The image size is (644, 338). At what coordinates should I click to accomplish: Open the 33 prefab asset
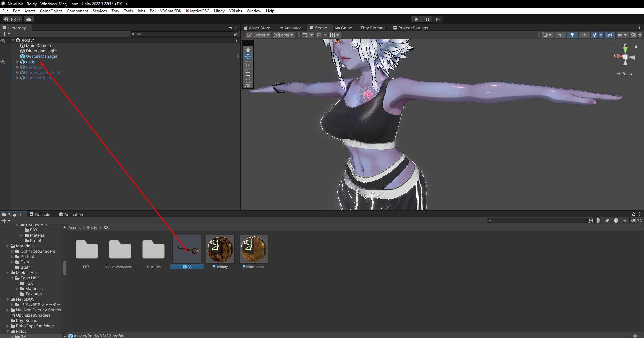point(187,252)
